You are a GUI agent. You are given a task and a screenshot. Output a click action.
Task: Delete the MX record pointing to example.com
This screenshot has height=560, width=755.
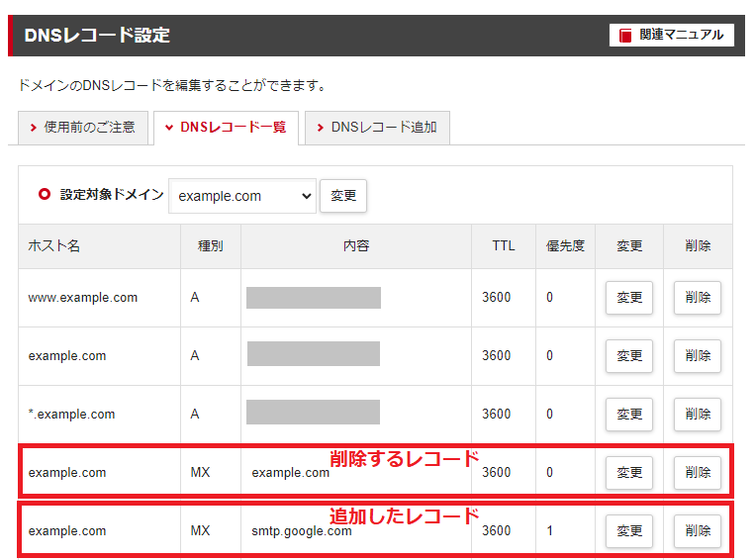pos(697,473)
